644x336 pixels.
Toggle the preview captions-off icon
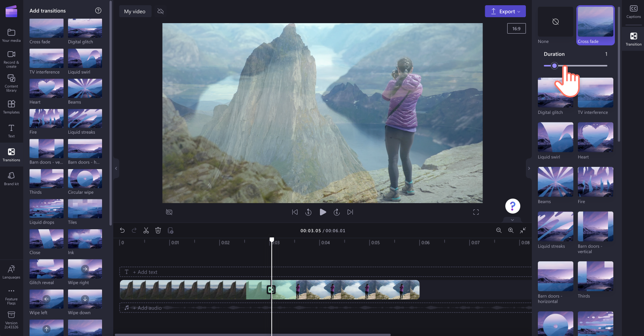[x=169, y=212]
